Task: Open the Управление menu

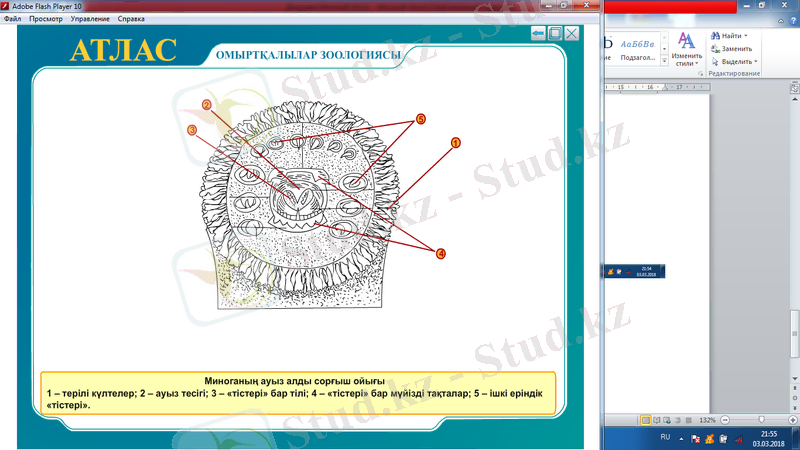Action: (x=91, y=19)
